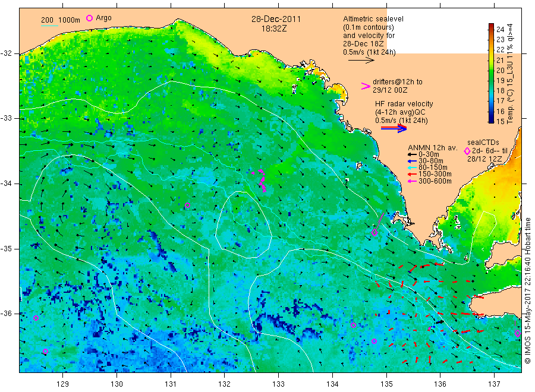Click the 'Altimetric sealevel' heading text
The image size is (535, 392).
tap(373, 19)
